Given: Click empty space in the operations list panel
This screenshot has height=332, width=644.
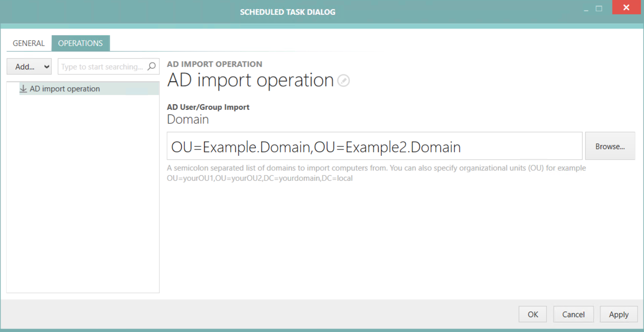Looking at the screenshot, I should point(83,192).
